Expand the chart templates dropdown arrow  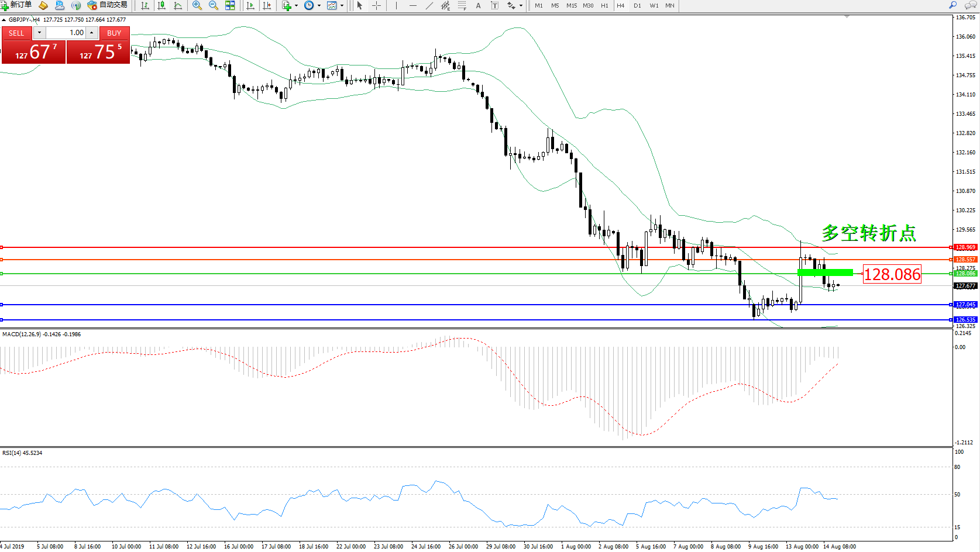coord(342,5)
